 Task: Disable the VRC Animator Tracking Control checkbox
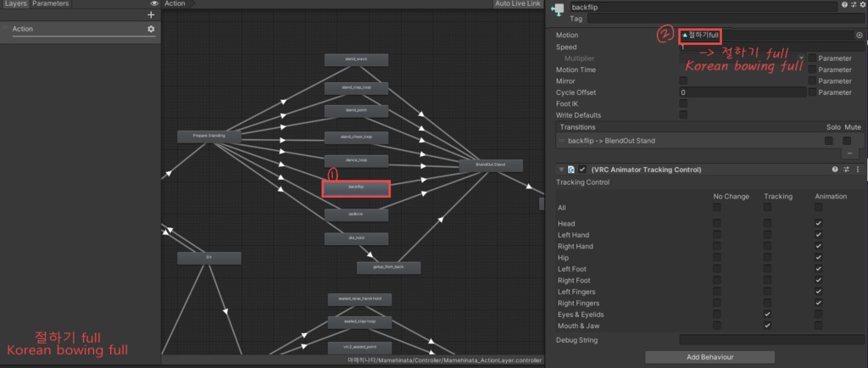(581, 170)
